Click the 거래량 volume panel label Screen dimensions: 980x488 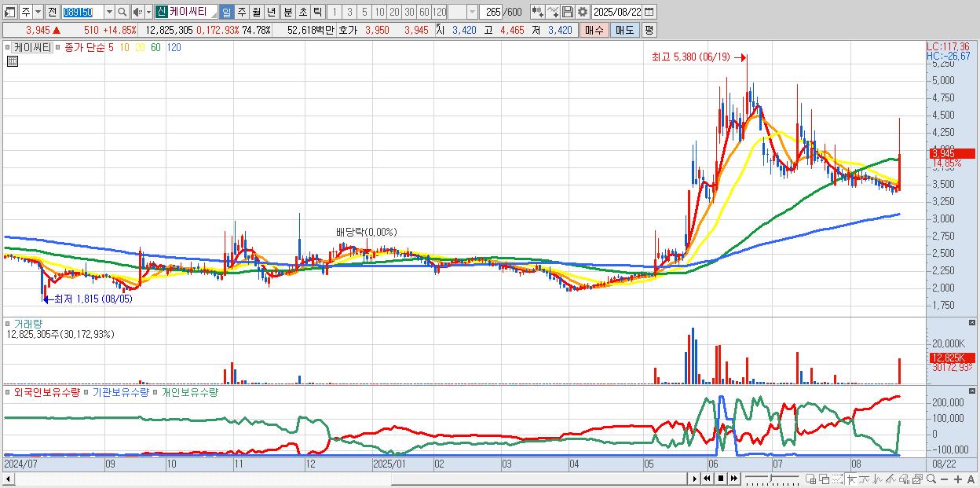(27, 323)
